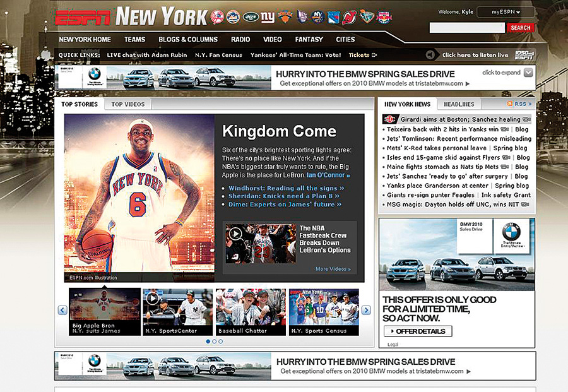Open the Red Bulls team logo
Screen dimensions: 568x392
[x=384, y=17]
